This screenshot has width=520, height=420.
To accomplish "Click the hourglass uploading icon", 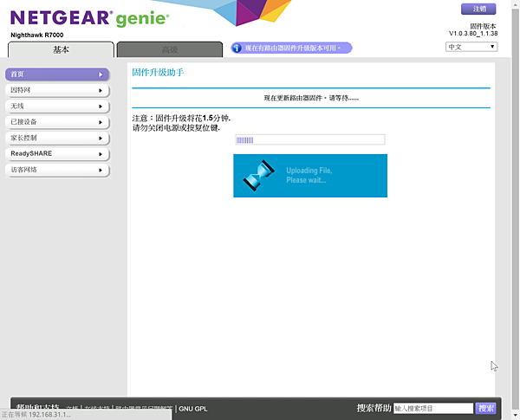I will tap(258, 175).
